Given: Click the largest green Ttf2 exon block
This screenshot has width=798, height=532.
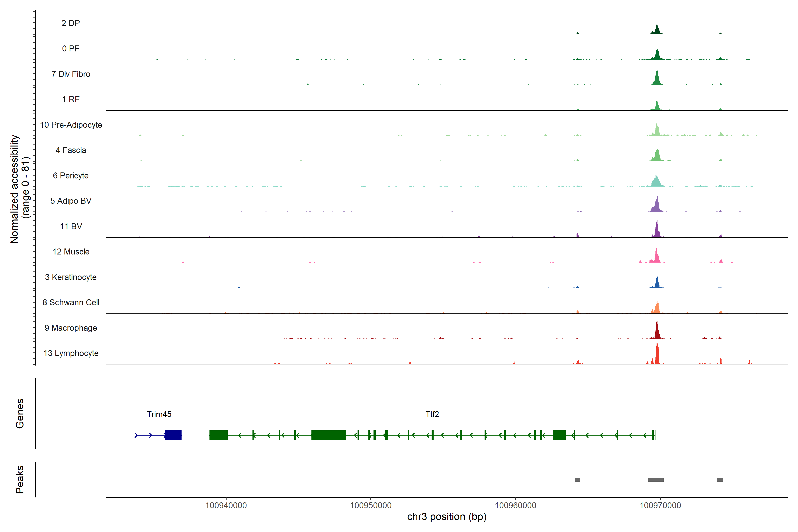Looking at the screenshot, I should point(329,435).
